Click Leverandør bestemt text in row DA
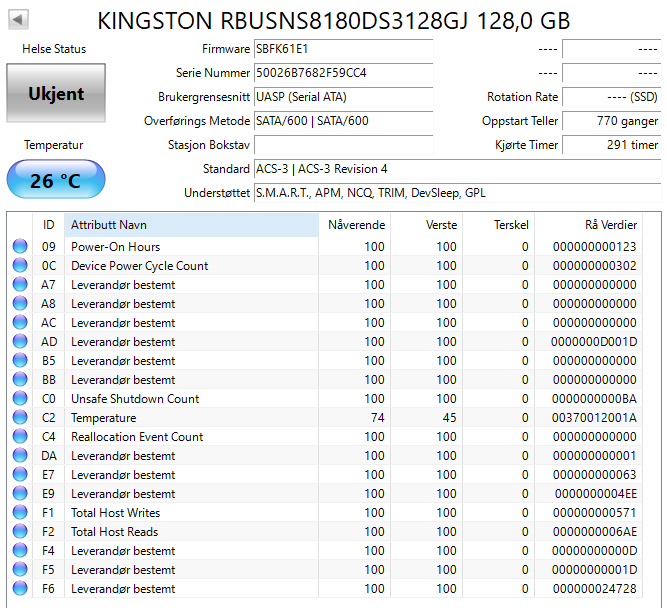Image resolution: width=667 pixels, height=608 pixels. click(x=123, y=456)
